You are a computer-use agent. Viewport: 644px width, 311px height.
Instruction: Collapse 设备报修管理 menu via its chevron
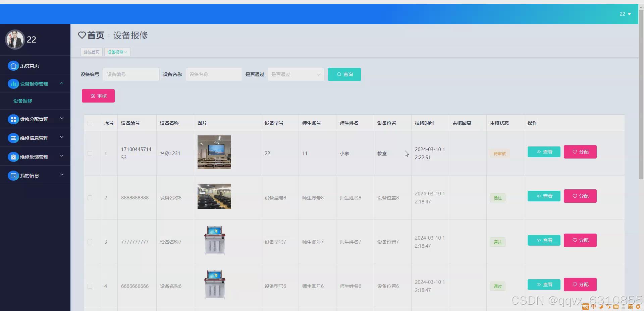(62, 83)
